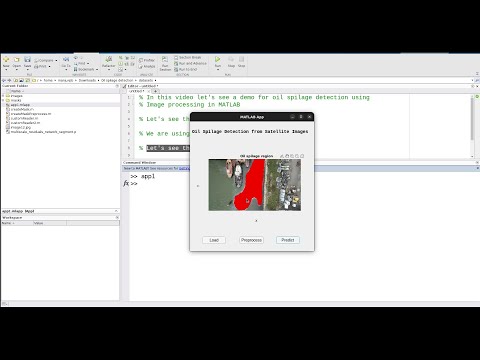Open the New dropdown arrow
480x360 pixels.
click(6, 70)
